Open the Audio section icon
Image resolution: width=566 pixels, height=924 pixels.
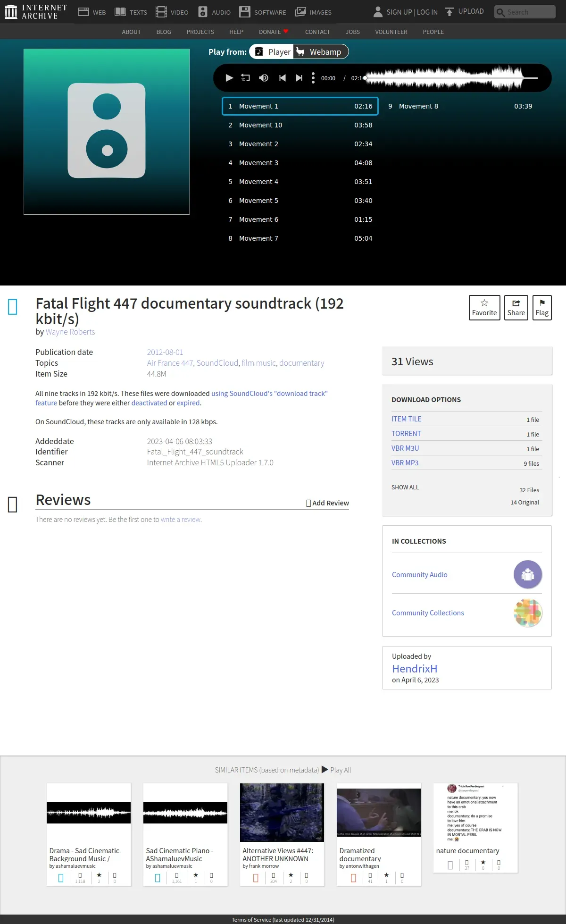point(203,12)
